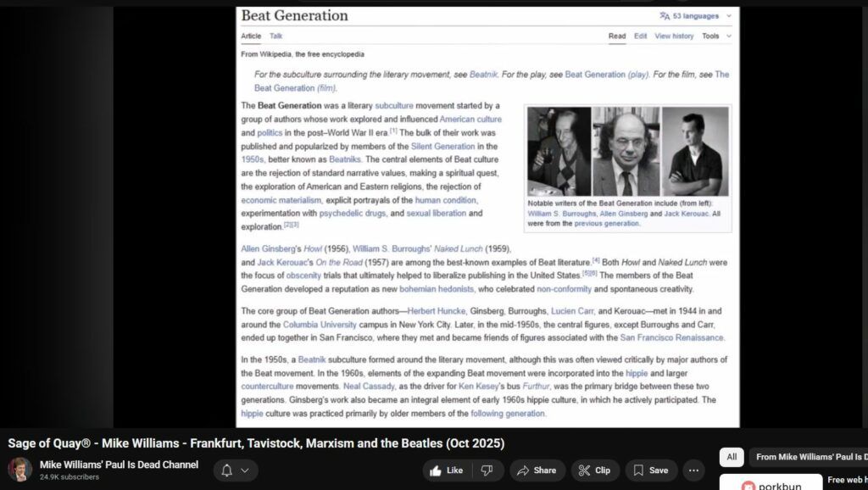Click the Save bookmark icon
Viewport: 868px width, 490px height.
[637, 471]
